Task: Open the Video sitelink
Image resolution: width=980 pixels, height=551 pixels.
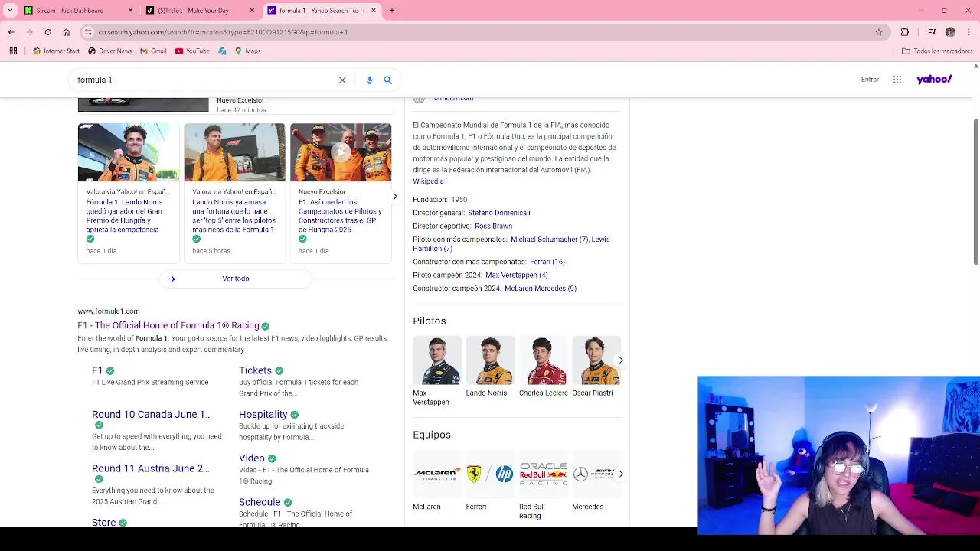Action: 251,458
